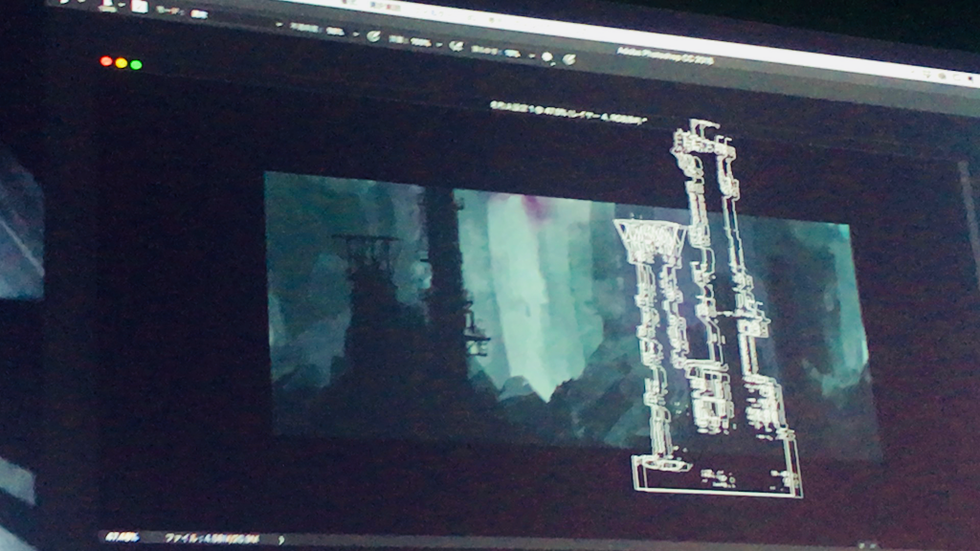The height and width of the screenshot is (551, 980).
Task: Click the green zoom window button
Action: click(x=136, y=64)
